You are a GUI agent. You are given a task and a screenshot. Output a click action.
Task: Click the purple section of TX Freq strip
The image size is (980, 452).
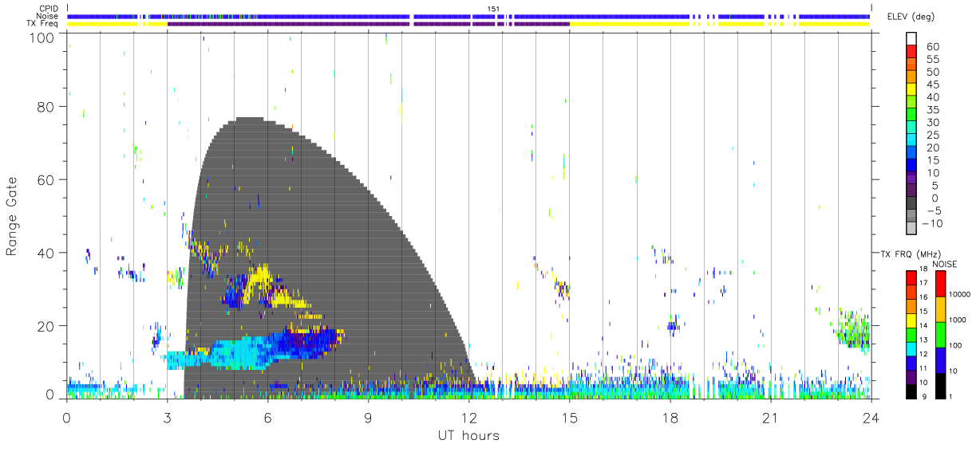coord(367,24)
